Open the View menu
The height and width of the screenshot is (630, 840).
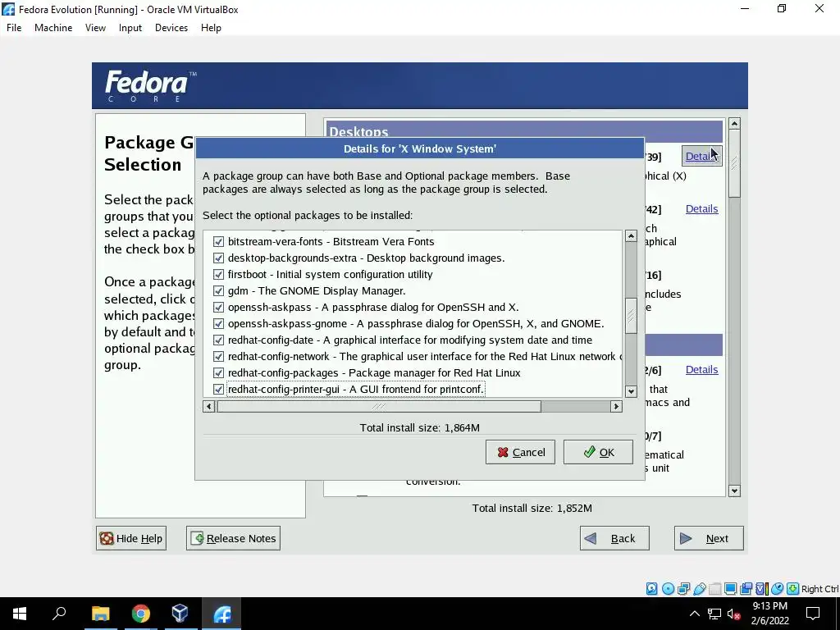click(95, 28)
